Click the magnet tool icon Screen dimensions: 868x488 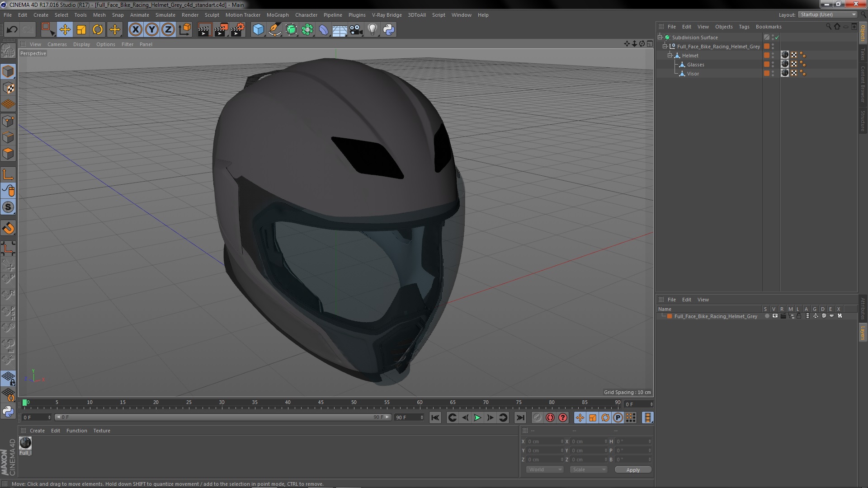point(8,228)
